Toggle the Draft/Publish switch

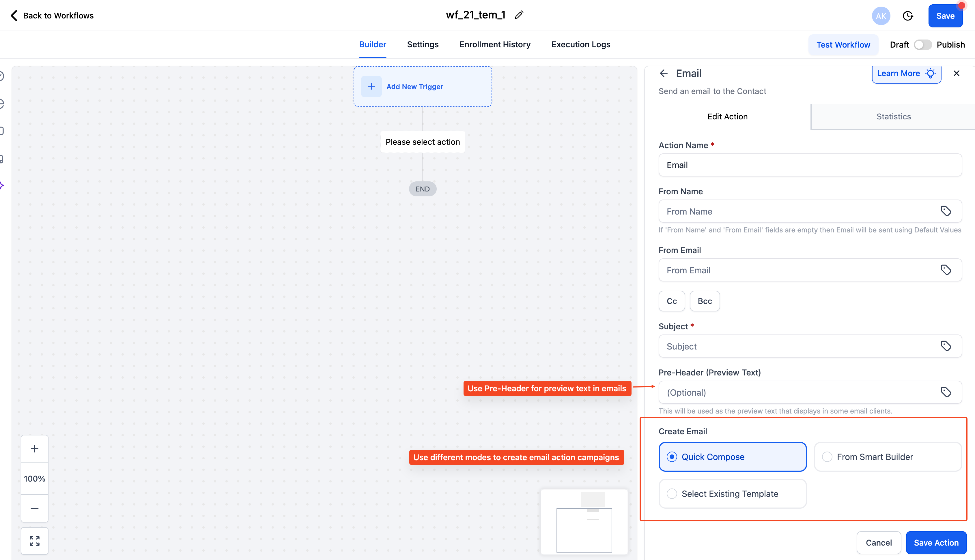pyautogui.click(x=923, y=45)
